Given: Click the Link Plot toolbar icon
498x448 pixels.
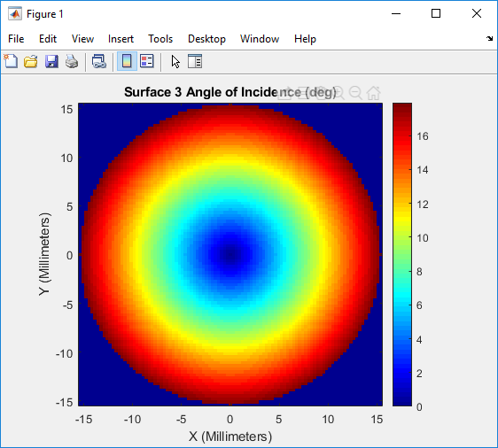Looking at the screenshot, I should (x=99, y=61).
